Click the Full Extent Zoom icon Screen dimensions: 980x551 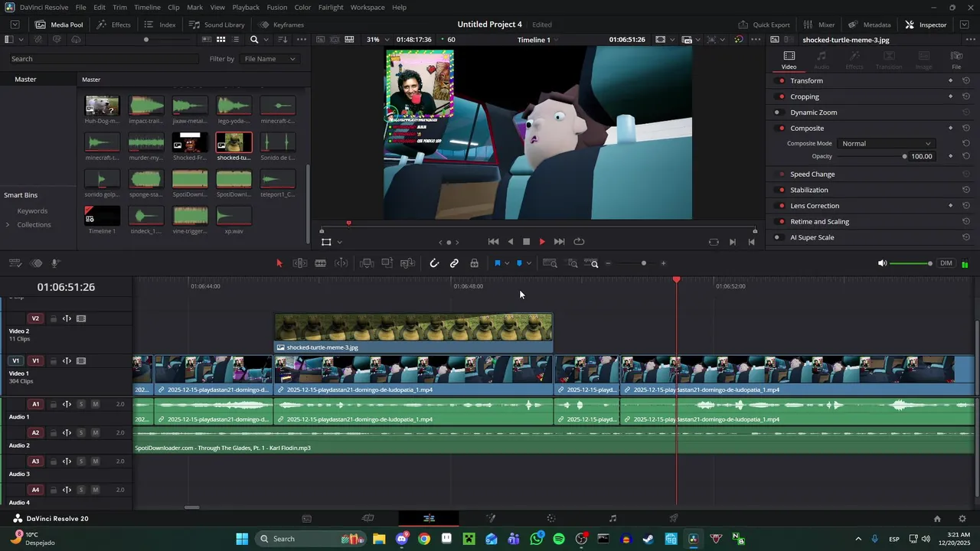[x=550, y=263]
